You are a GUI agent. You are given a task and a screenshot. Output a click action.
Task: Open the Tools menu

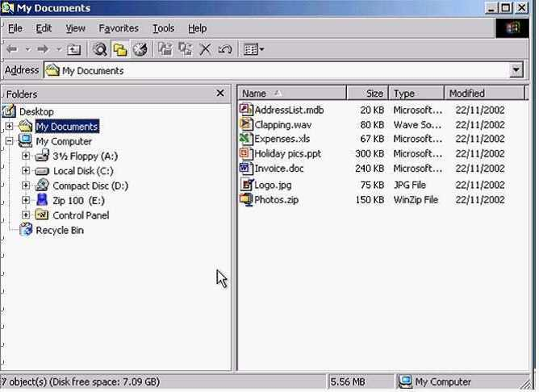[163, 28]
